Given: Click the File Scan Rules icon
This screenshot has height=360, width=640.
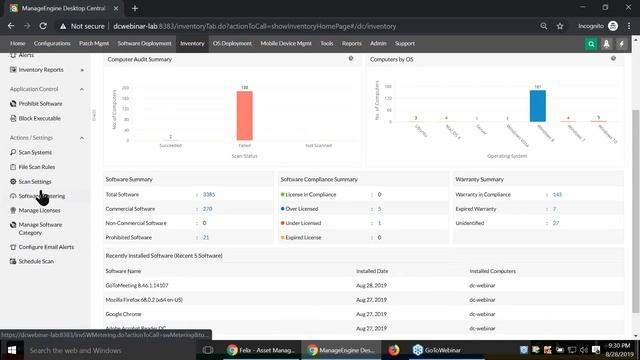Looking at the screenshot, I should pyautogui.click(x=13, y=167).
